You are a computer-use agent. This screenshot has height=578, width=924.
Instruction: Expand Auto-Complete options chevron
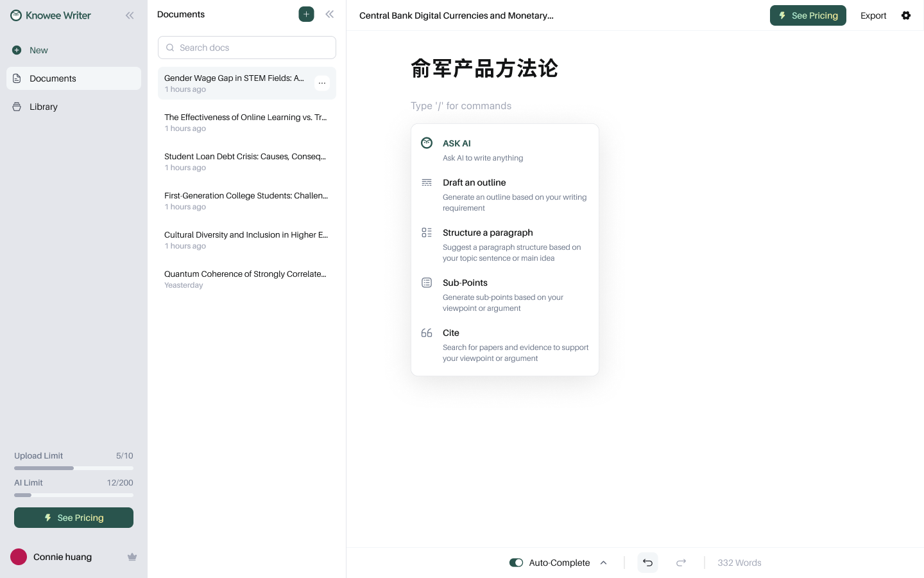[x=603, y=563]
